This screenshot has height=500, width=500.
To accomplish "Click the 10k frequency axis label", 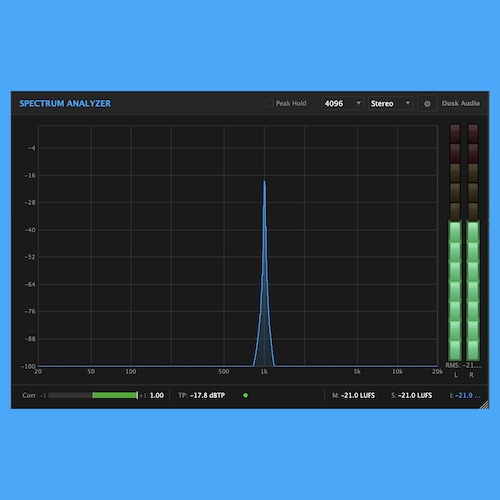I will [x=397, y=371].
